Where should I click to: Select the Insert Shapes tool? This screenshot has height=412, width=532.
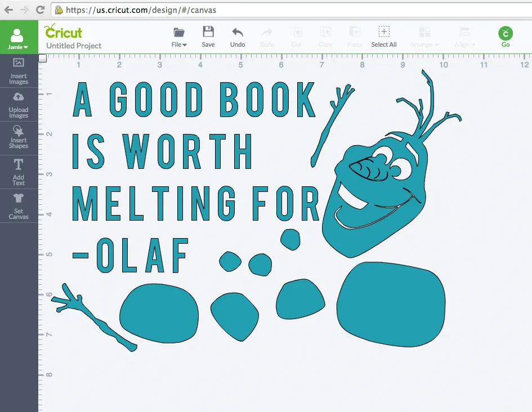coord(19,137)
